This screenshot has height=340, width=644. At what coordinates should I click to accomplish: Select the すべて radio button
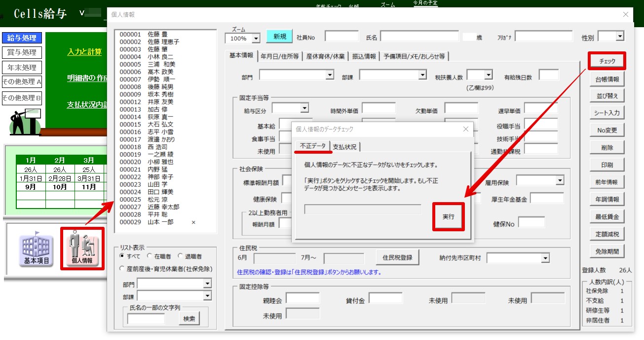pyautogui.click(x=122, y=256)
